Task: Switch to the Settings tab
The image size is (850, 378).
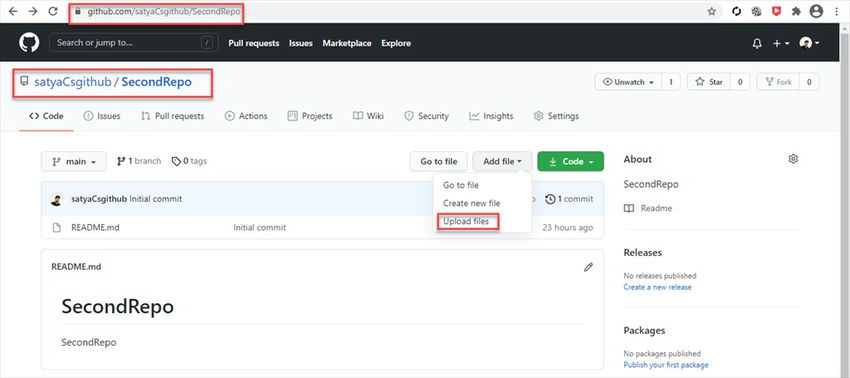Action: (556, 116)
